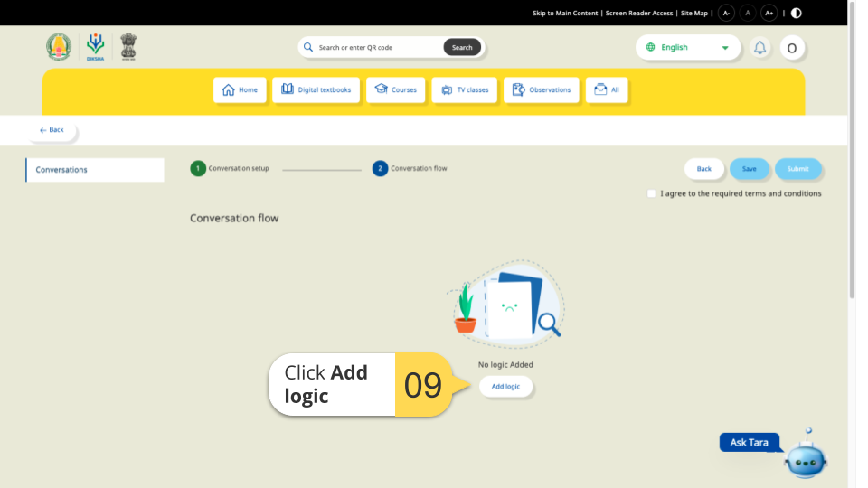Open the Courses section

pyautogui.click(x=395, y=89)
